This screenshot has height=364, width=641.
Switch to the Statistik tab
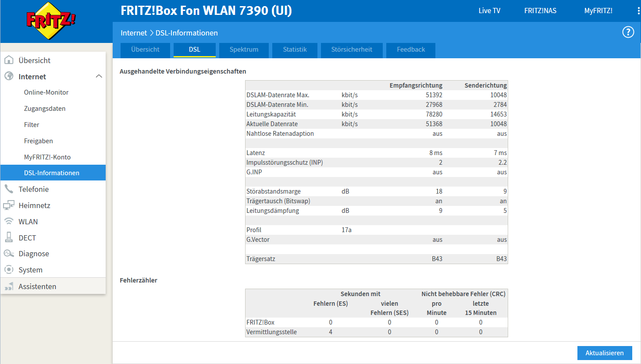295,49
